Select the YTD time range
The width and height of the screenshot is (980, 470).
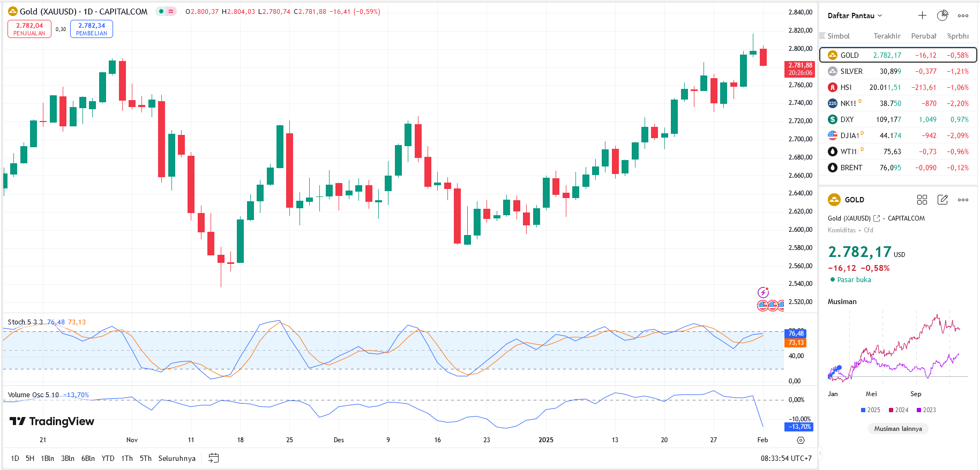(108, 458)
